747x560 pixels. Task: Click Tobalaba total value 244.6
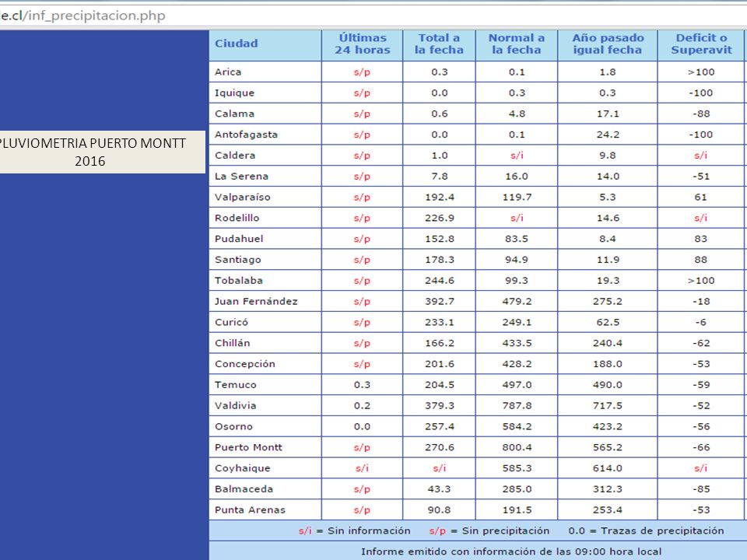(x=439, y=281)
